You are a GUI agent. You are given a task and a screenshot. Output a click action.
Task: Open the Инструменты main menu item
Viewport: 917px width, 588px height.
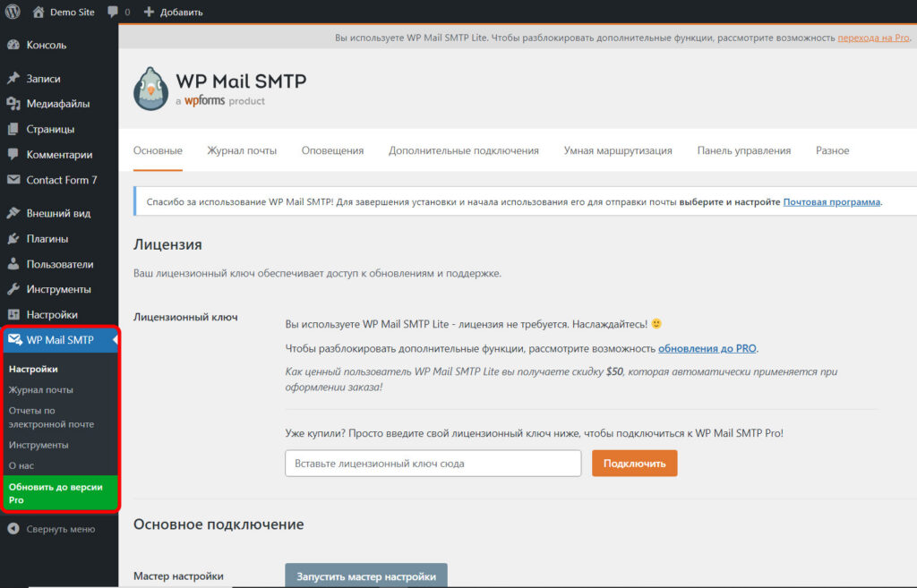[x=58, y=289]
